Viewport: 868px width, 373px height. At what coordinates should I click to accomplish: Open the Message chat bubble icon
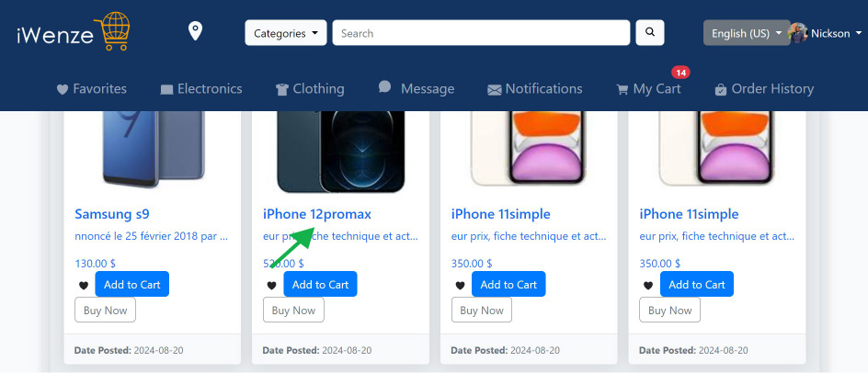(x=384, y=87)
